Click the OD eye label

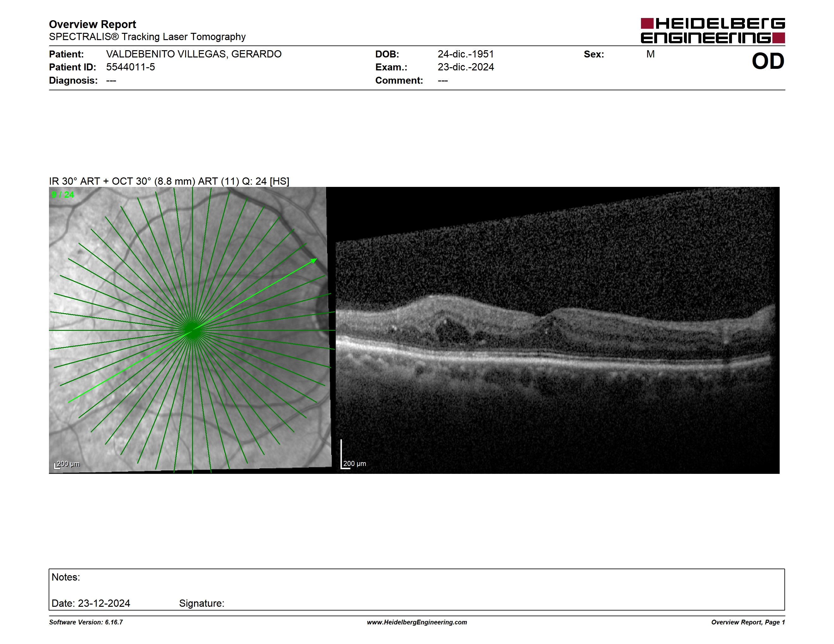pyautogui.click(x=768, y=61)
